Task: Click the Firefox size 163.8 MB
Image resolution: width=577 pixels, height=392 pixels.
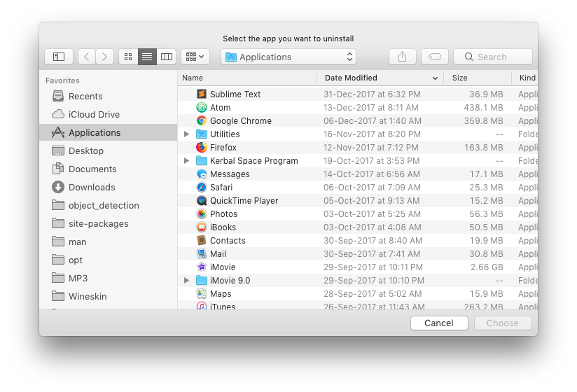Action: coord(484,147)
